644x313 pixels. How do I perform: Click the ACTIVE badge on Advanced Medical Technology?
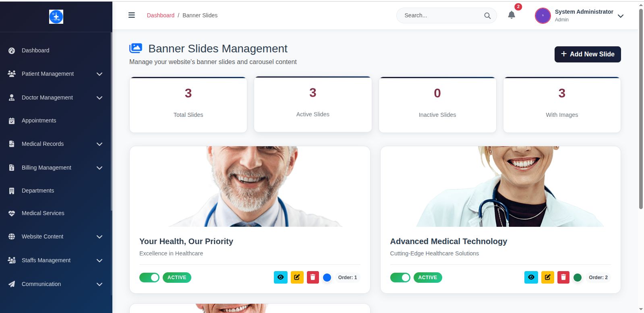(428, 278)
